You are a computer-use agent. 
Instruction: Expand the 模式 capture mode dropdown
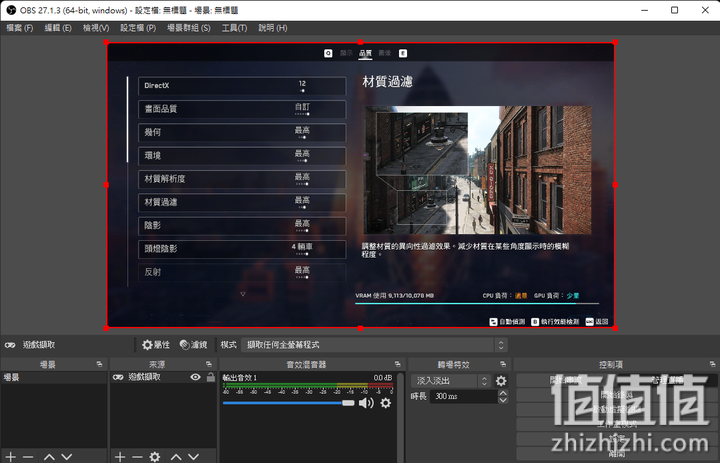tap(374, 344)
